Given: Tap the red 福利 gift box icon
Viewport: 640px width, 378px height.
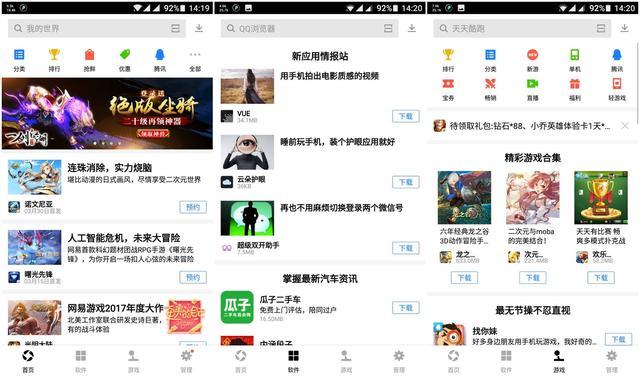Looking at the screenshot, I should [575, 84].
